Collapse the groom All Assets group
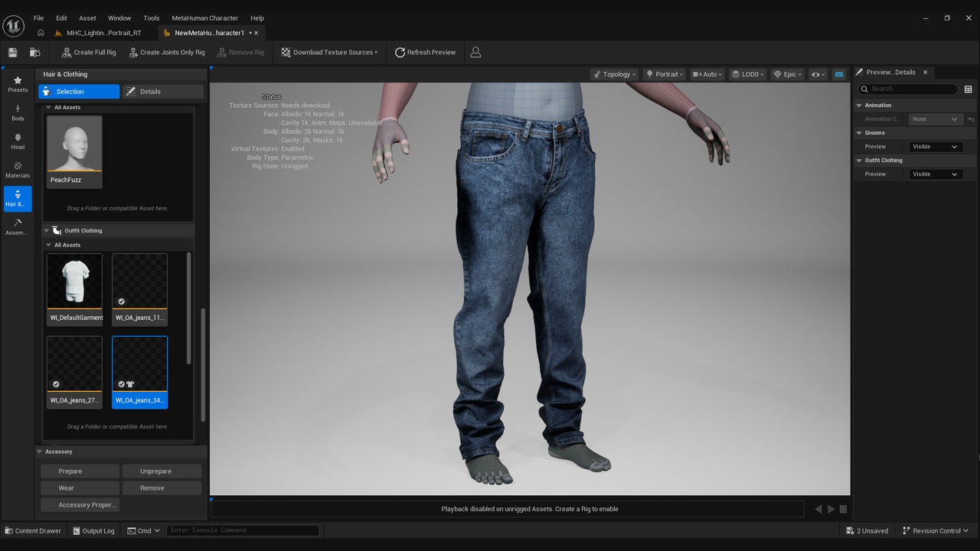The height and width of the screenshot is (551, 980). coord(48,107)
